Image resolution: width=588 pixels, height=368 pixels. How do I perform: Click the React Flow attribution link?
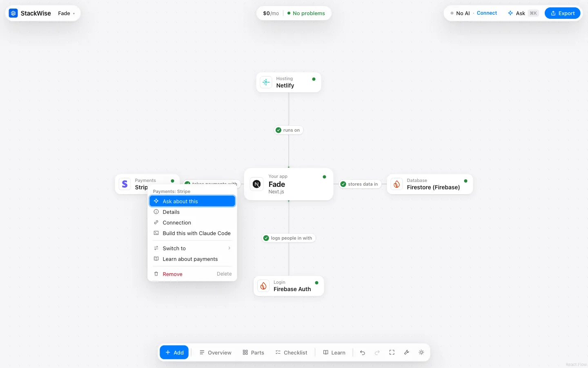(576, 365)
